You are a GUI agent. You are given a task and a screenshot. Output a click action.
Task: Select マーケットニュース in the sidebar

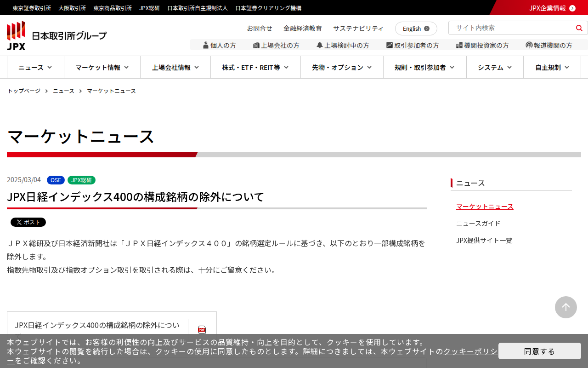click(x=485, y=207)
